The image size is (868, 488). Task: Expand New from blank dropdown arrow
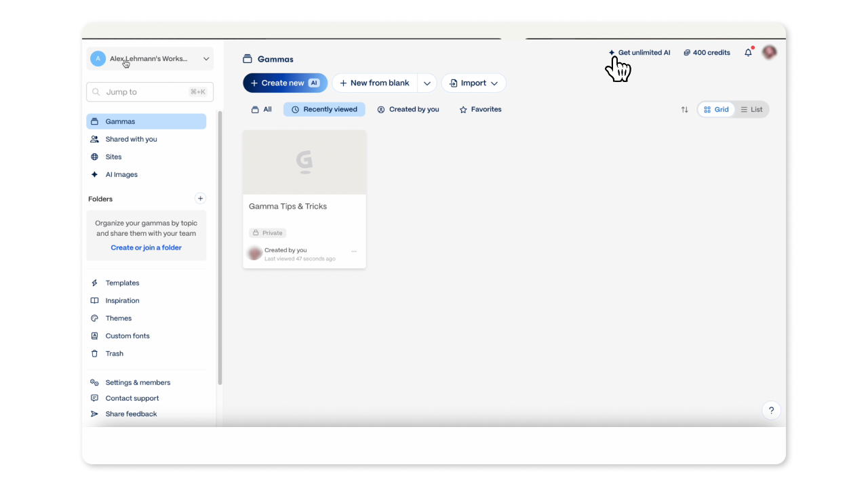coord(427,83)
